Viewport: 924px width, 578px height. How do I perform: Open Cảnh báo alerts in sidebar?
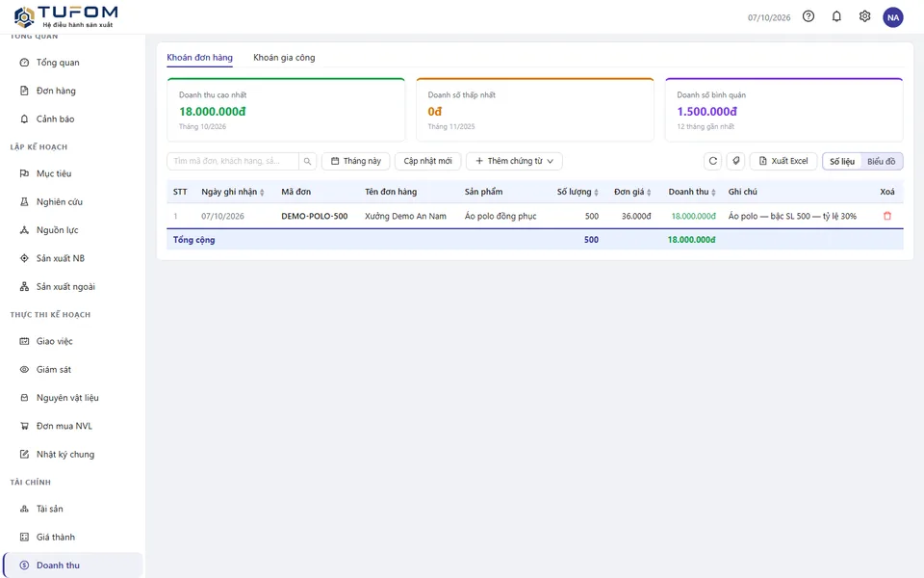coord(72,119)
